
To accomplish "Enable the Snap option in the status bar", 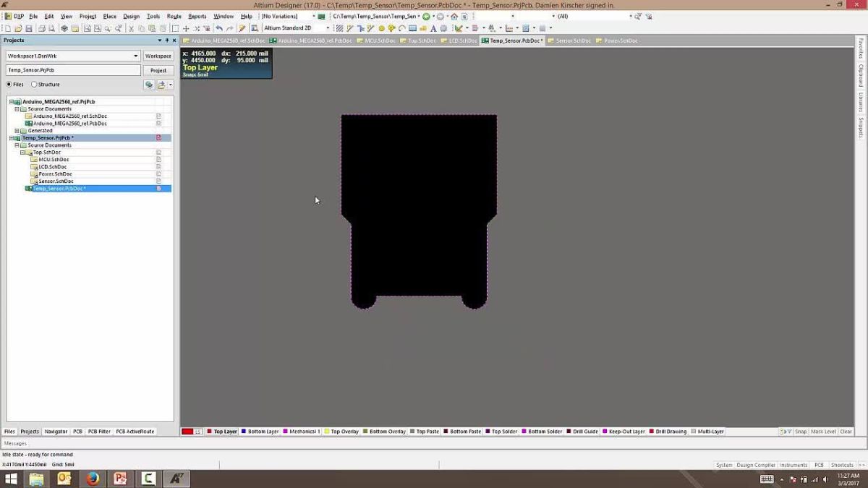I will point(800,431).
